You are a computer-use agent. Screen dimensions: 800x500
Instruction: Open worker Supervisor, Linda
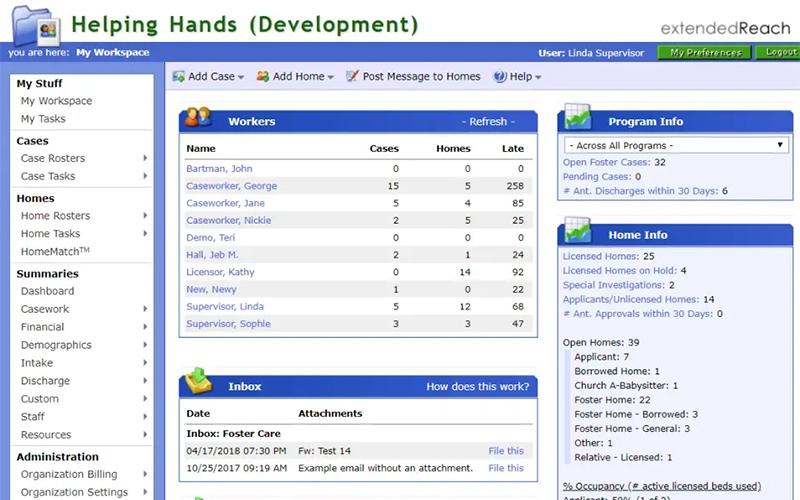click(x=224, y=307)
